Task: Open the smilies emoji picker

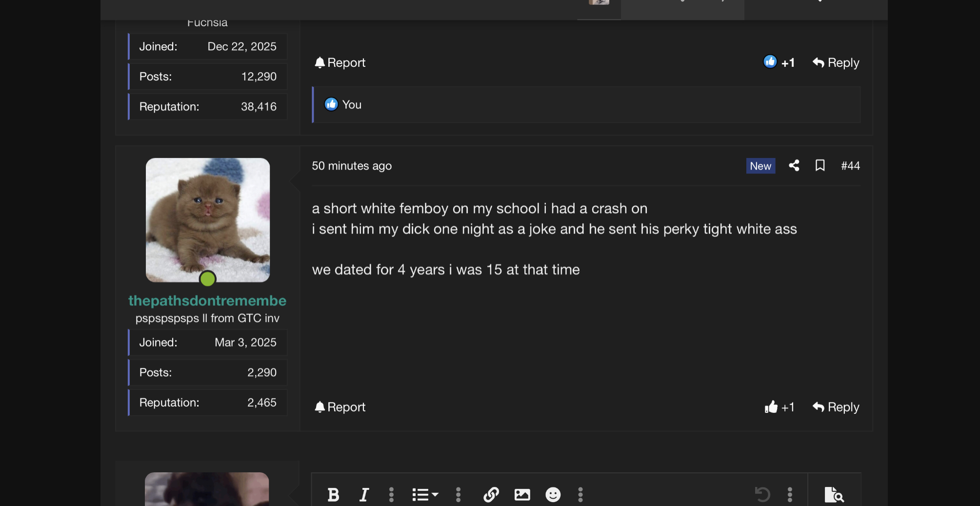Action: pyautogui.click(x=553, y=495)
